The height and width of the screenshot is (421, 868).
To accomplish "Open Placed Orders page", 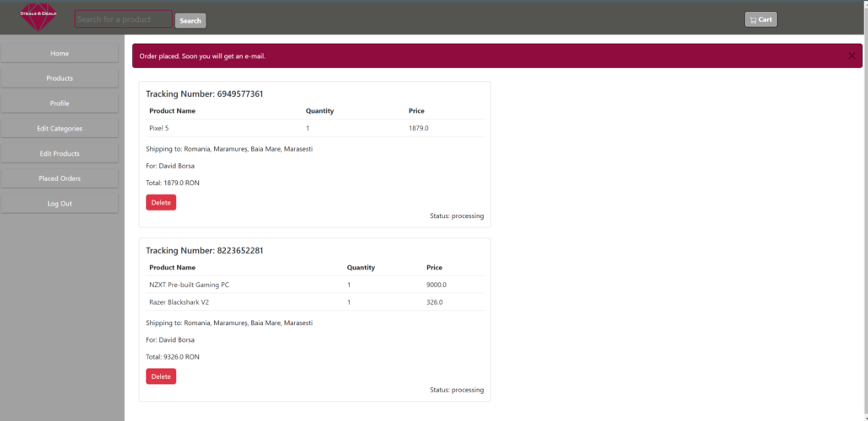I will coord(60,179).
